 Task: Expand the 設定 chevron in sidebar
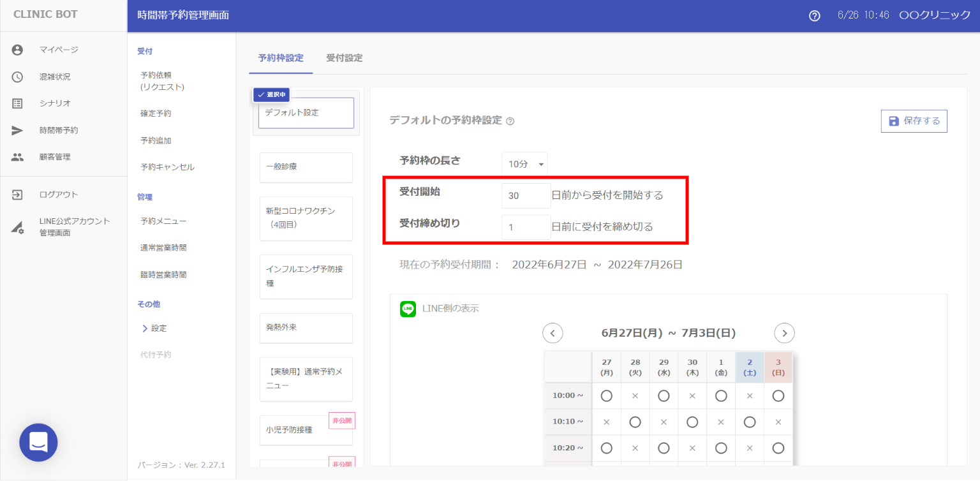click(x=145, y=329)
